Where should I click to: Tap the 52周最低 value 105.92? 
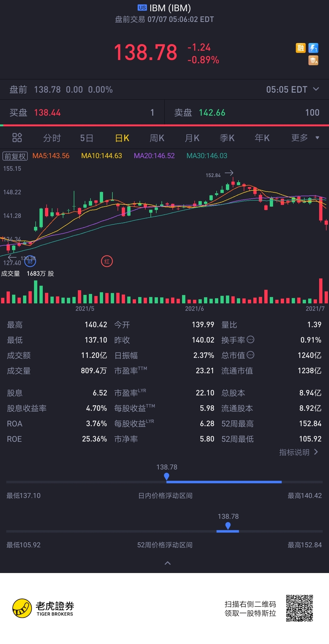[x=310, y=439]
